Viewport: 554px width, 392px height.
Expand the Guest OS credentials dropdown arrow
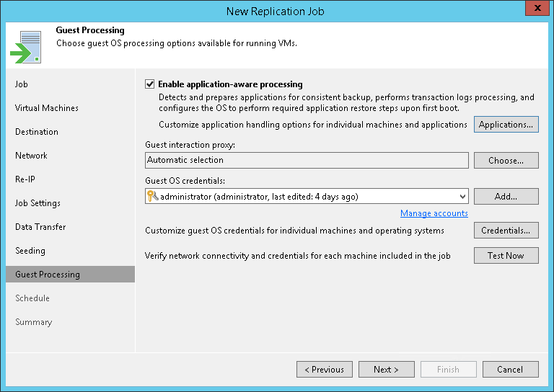462,197
